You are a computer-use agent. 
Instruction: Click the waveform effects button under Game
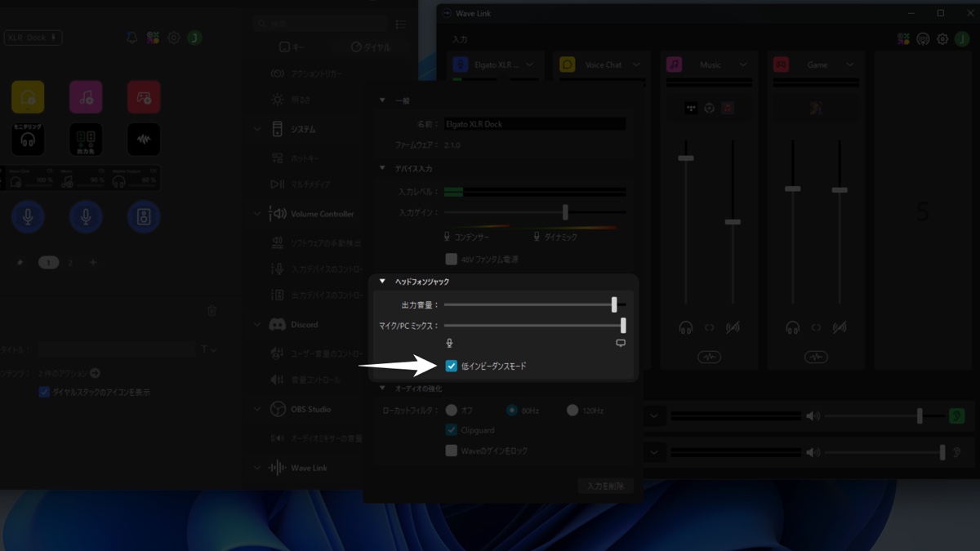coord(816,357)
